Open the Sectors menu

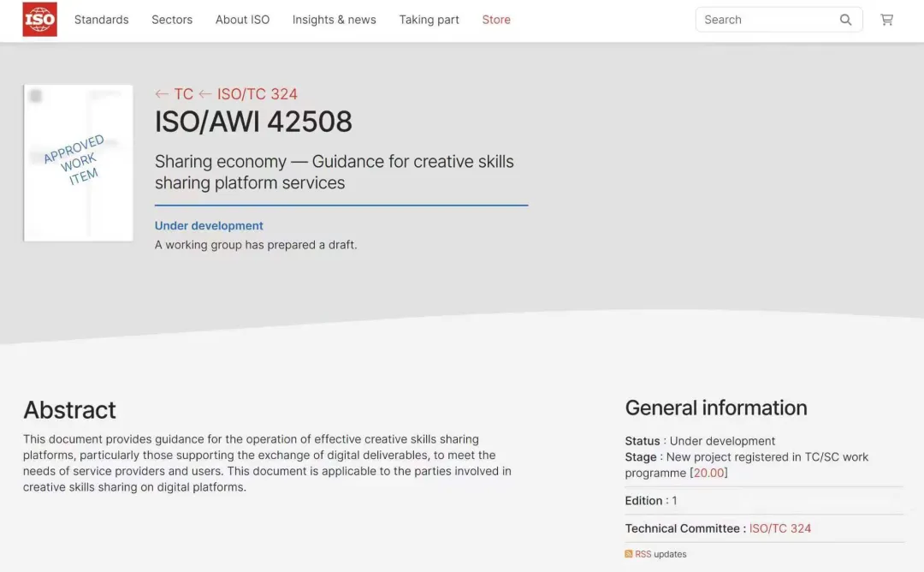tap(172, 20)
